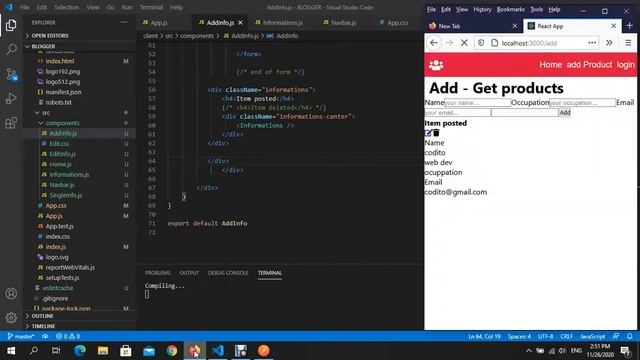Open Firefox page actions ellipsis
This screenshot has width=640, height=360.
[x=592, y=43]
